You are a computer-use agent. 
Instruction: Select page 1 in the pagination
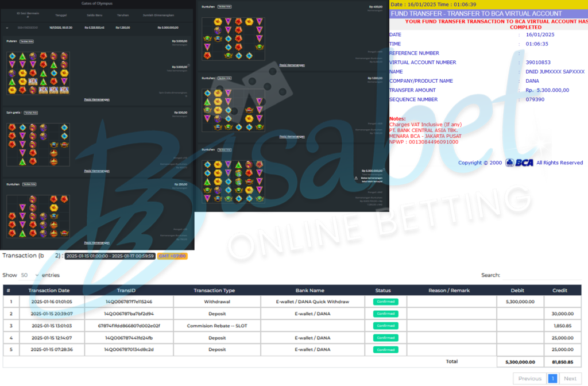tap(552, 379)
